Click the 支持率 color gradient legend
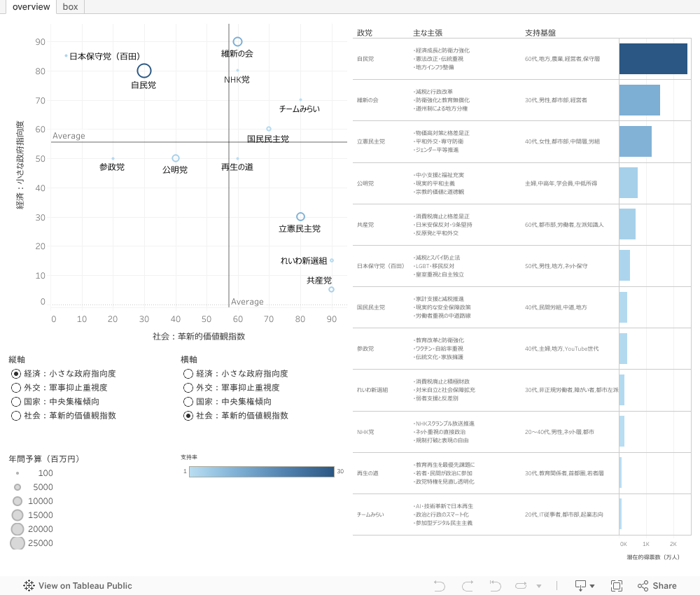The height and width of the screenshot is (595, 700). (x=262, y=472)
